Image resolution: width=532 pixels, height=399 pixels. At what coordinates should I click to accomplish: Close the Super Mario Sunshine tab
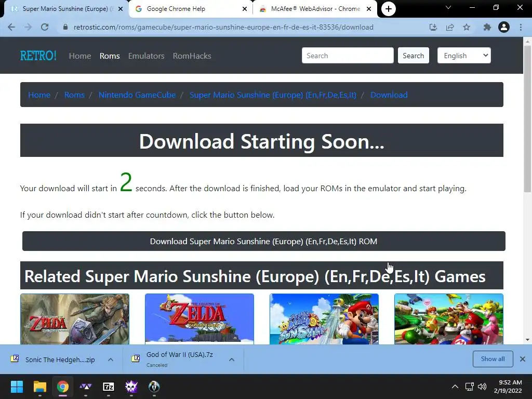(x=121, y=9)
